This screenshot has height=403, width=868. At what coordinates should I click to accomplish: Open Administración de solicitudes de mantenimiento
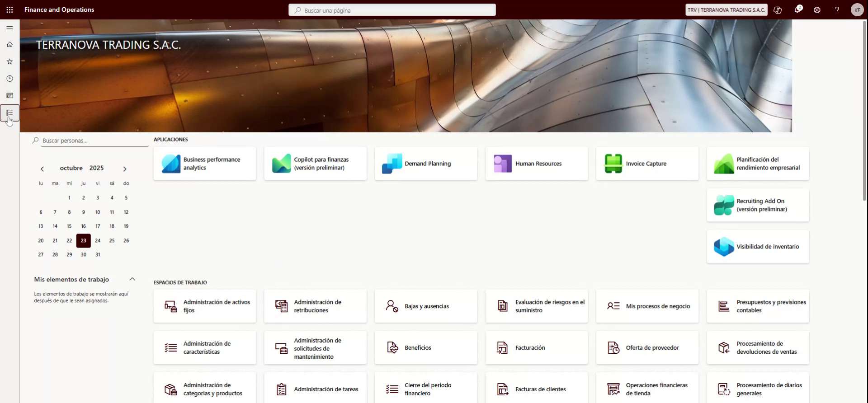click(316, 348)
